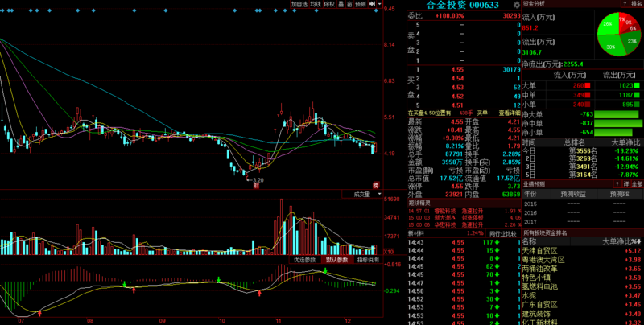Click the 买单 buy order link

pyautogui.click(x=485, y=113)
